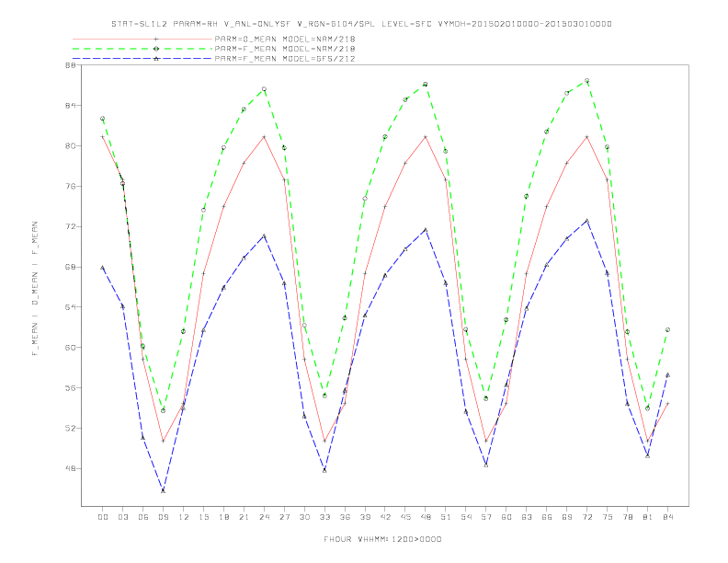Image resolution: width=728 pixels, height=563 pixels.
Task: Click the green circle data point at hour 84
Action: pyautogui.click(x=667, y=330)
